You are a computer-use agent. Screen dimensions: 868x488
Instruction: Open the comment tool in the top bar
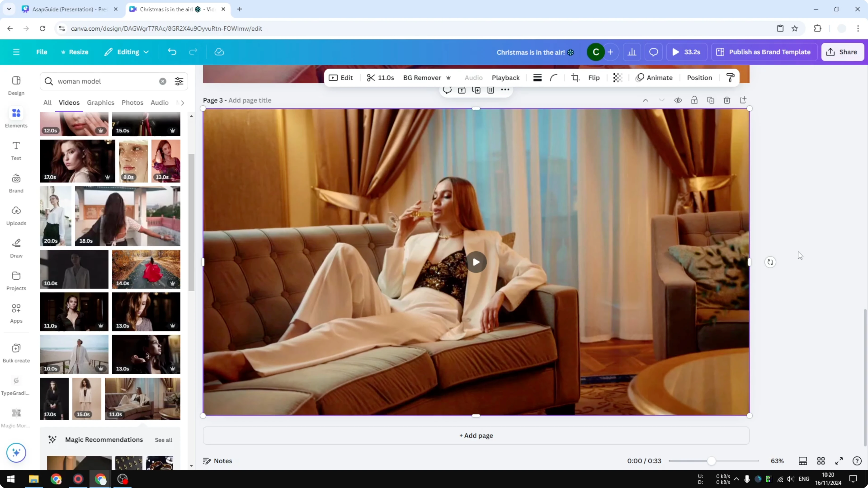click(653, 52)
